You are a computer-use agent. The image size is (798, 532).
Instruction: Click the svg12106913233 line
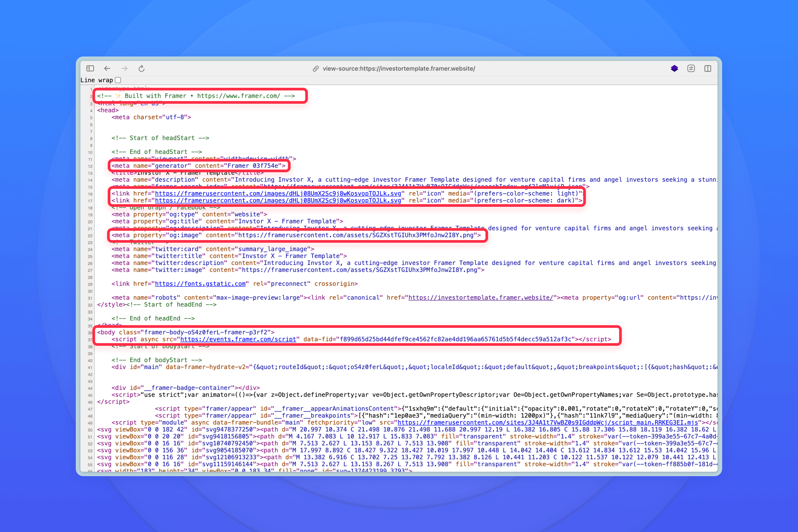pyautogui.click(x=407, y=458)
